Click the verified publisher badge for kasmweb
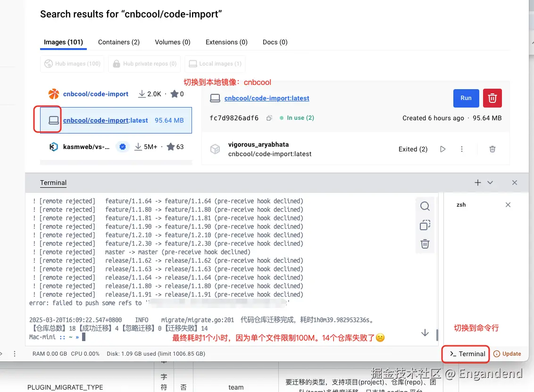The width and height of the screenshot is (534, 392). [x=123, y=147]
